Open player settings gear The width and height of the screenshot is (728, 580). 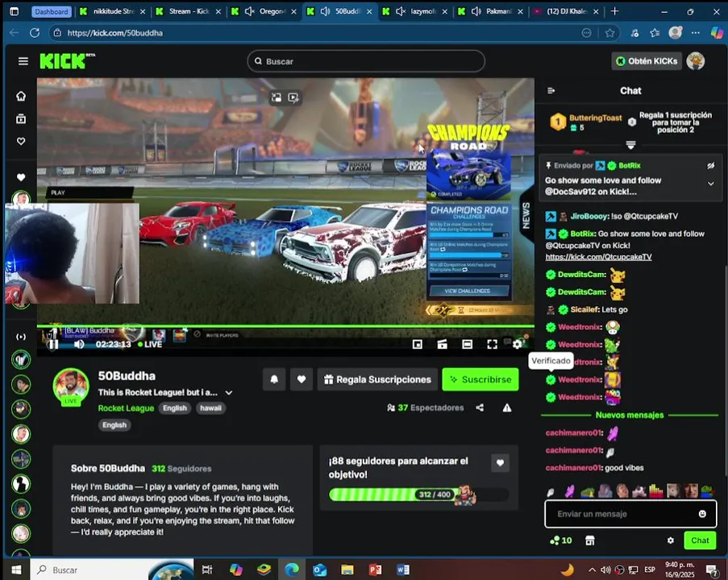(x=518, y=344)
